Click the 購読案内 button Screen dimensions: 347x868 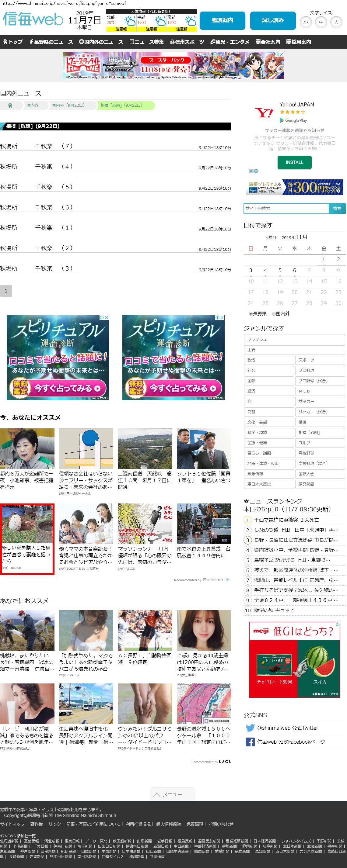coord(222,21)
